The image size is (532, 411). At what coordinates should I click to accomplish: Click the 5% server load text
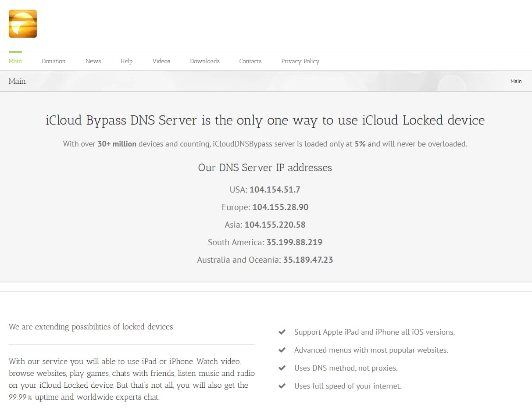pos(360,144)
